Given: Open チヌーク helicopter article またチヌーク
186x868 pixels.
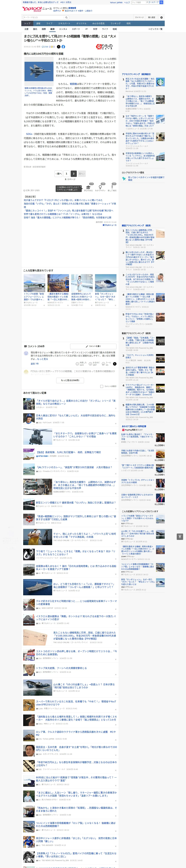Looking at the screenshot, I should tap(85, 435).
